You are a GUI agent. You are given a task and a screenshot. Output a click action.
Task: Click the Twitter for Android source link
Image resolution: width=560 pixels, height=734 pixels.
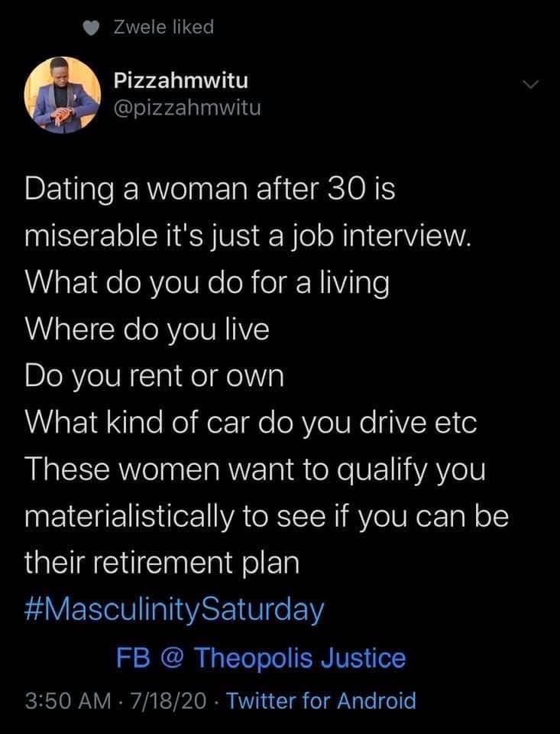pyautogui.click(x=322, y=701)
